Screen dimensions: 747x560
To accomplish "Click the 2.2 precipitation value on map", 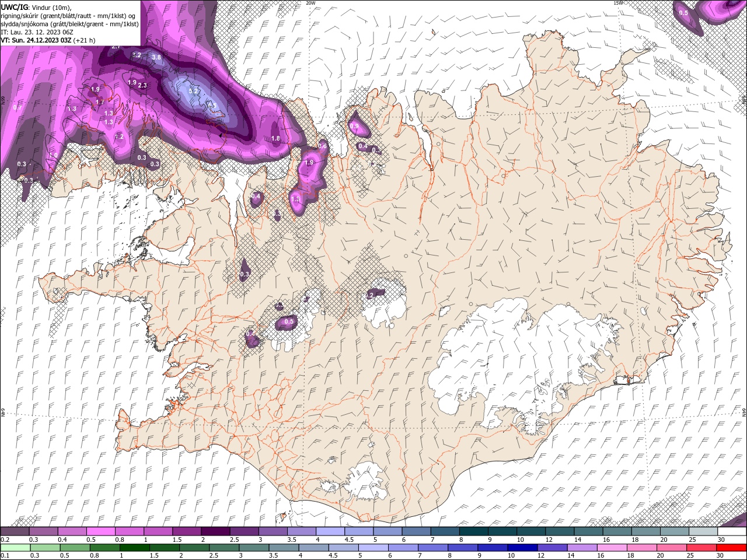I will pos(137,55).
